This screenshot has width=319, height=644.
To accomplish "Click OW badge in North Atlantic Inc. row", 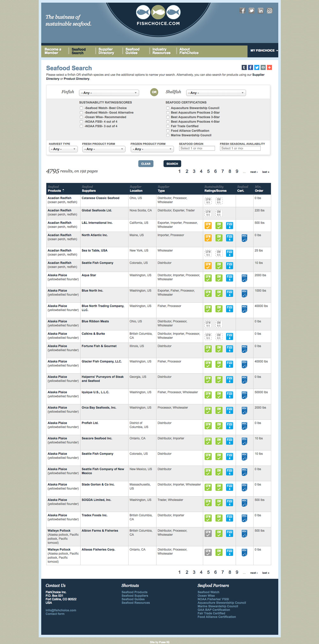I will click(219, 238).
